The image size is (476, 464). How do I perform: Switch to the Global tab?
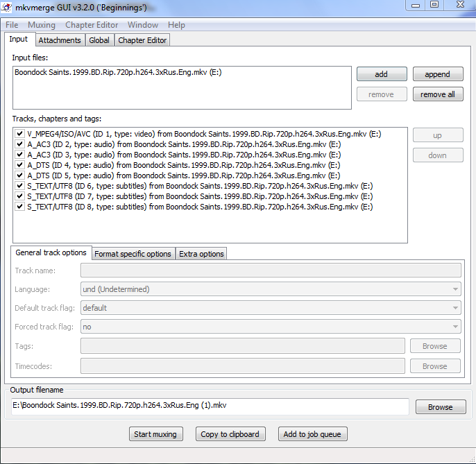point(99,40)
